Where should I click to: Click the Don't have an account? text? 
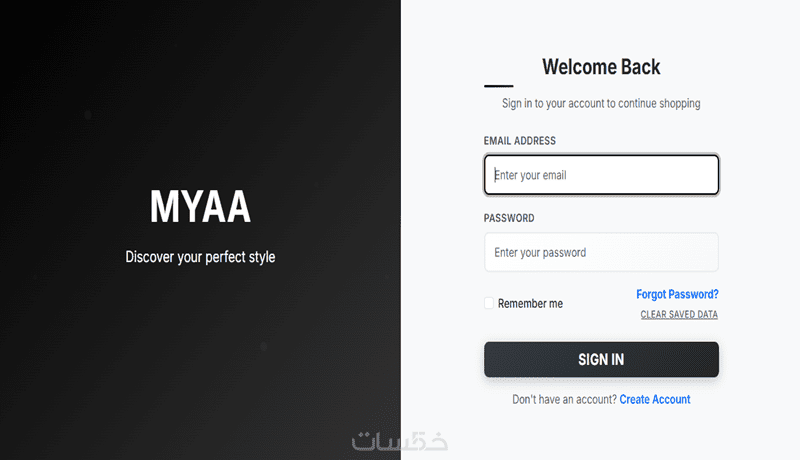click(564, 399)
